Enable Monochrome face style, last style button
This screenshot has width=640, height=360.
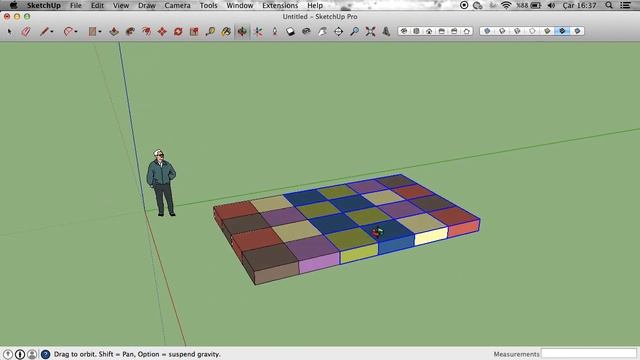577,31
